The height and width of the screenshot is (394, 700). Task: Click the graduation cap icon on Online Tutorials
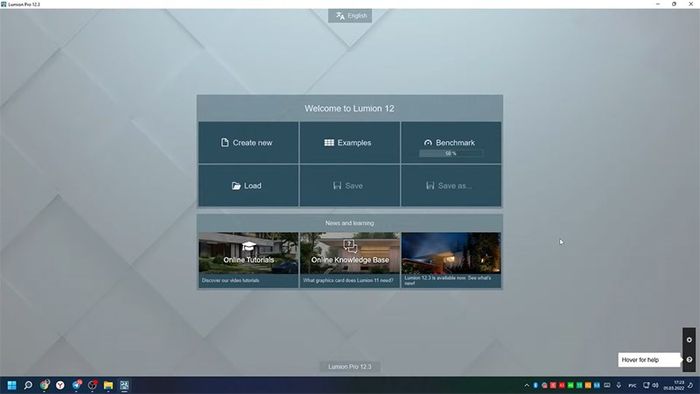(x=249, y=246)
